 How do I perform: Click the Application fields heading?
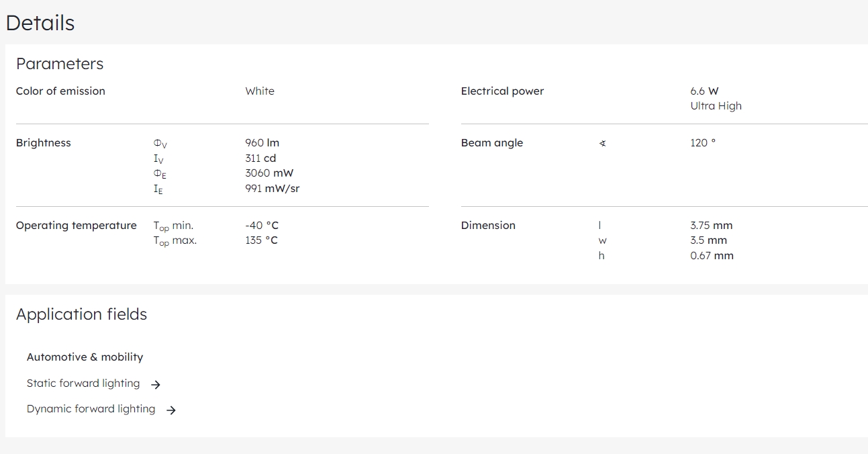click(x=81, y=314)
